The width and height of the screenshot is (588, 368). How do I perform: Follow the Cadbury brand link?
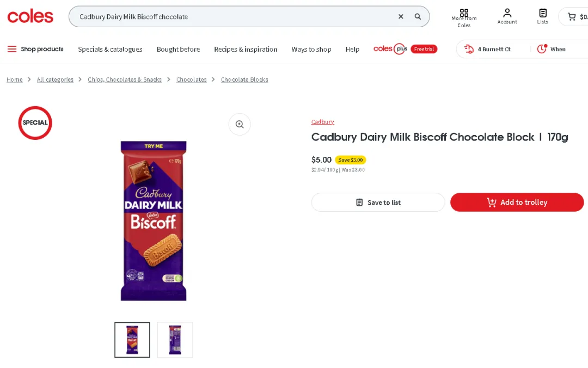[x=322, y=122]
